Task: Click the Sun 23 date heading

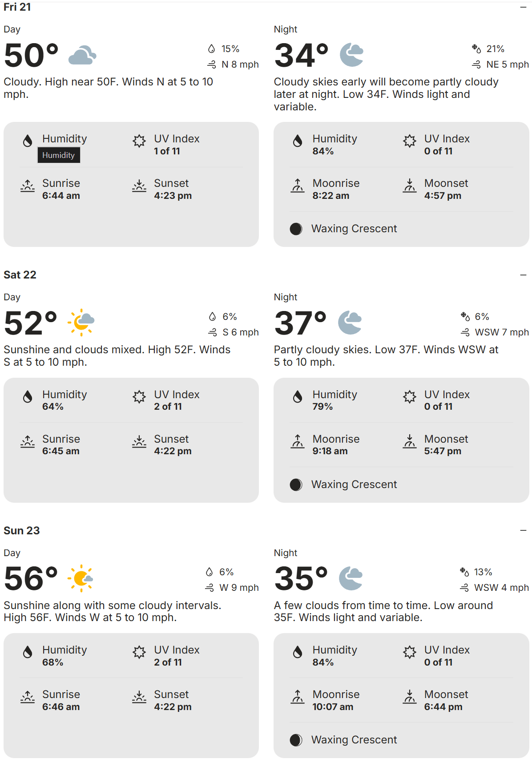Action: [x=22, y=530]
